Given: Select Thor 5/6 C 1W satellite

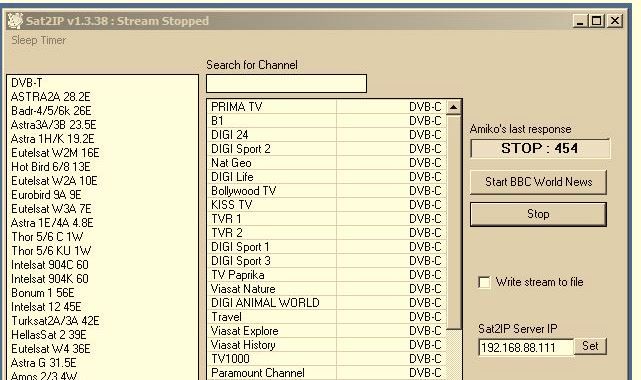Looking at the screenshot, I should pos(103,237).
